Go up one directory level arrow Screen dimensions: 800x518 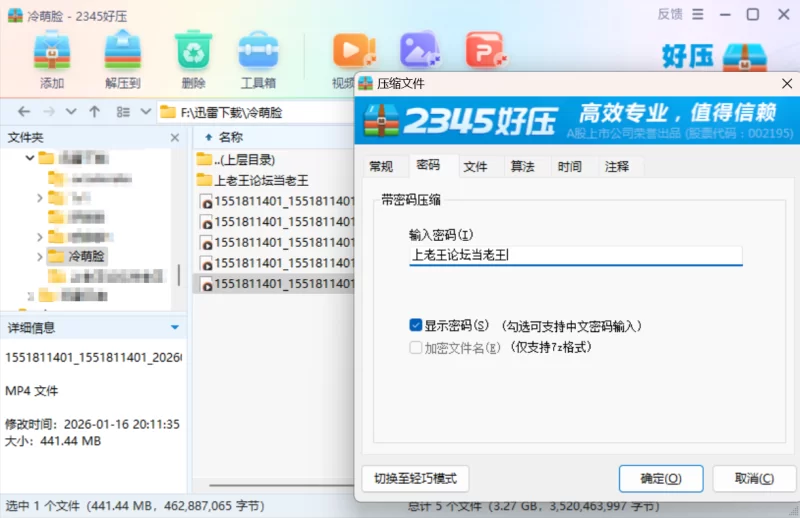(94, 112)
